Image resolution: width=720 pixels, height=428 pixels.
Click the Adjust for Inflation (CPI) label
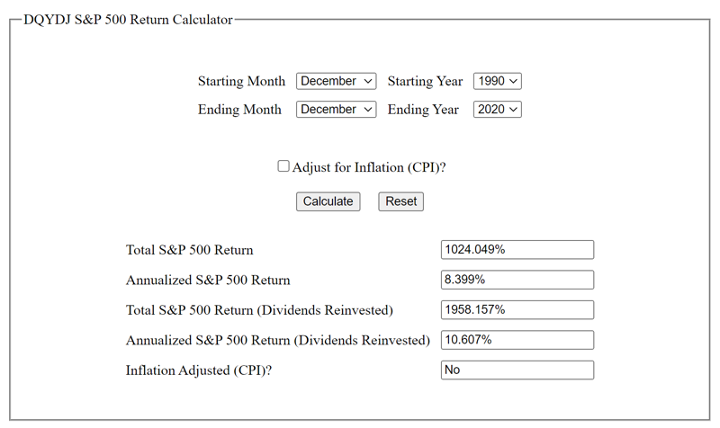[x=369, y=168]
